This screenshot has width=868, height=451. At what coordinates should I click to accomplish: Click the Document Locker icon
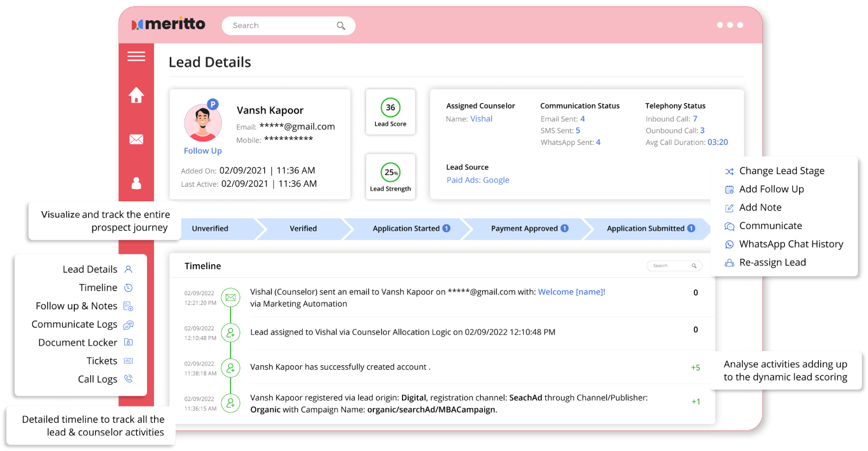129,342
